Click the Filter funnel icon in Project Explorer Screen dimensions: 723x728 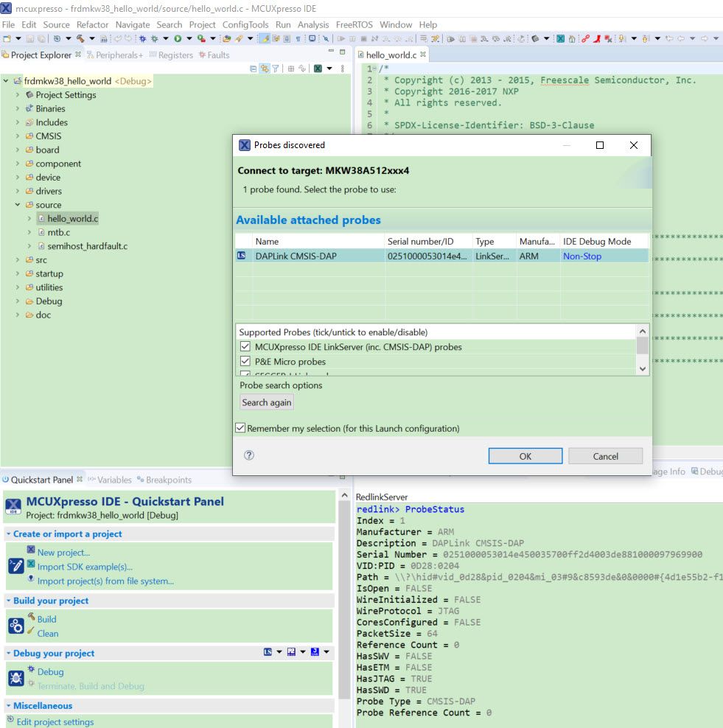[x=276, y=69]
